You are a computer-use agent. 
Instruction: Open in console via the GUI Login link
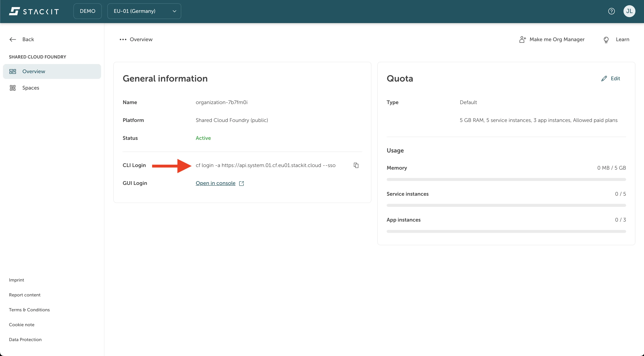point(215,183)
